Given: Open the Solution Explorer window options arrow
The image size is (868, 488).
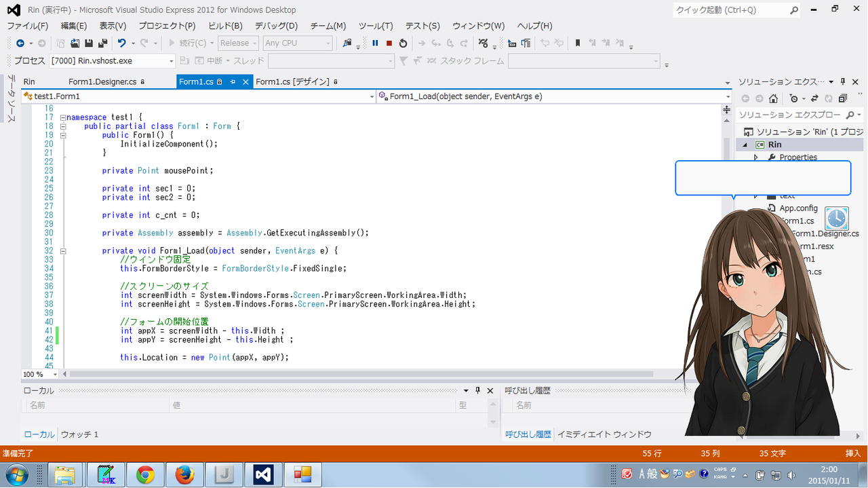Looking at the screenshot, I should 832,81.
